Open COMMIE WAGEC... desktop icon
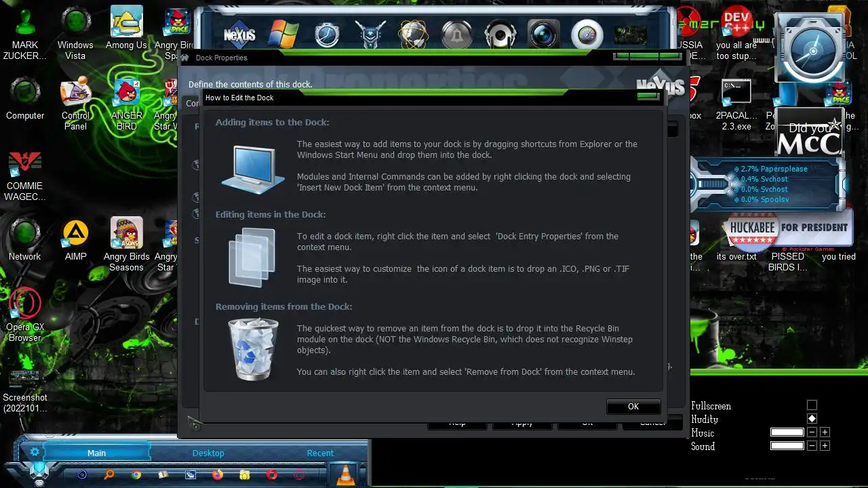The height and width of the screenshot is (488, 868). 25,176
